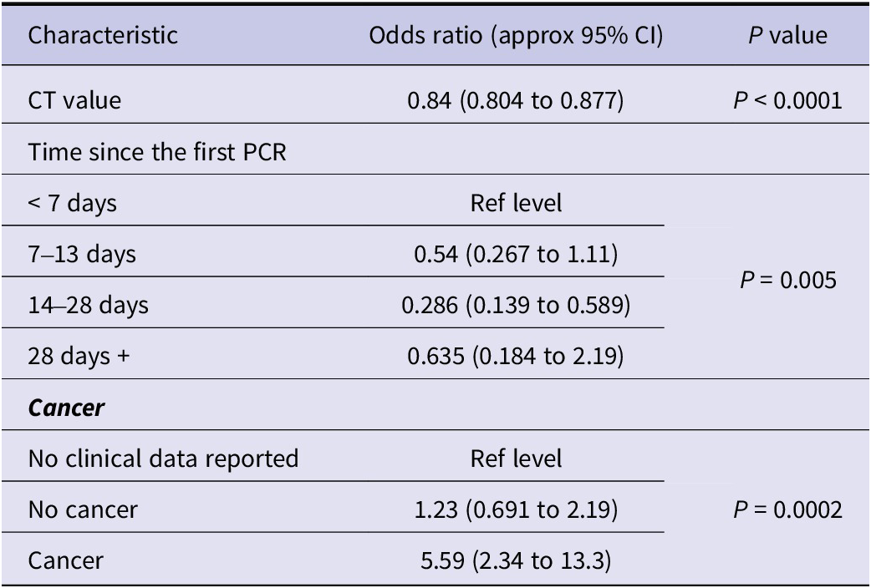Select the P < 0.0001 cell
The height and width of the screenshot is (588, 871).
(787, 100)
